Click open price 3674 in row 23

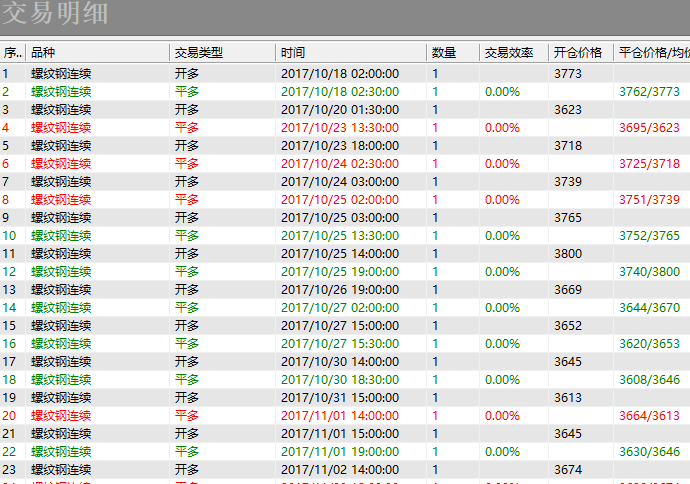click(568, 470)
